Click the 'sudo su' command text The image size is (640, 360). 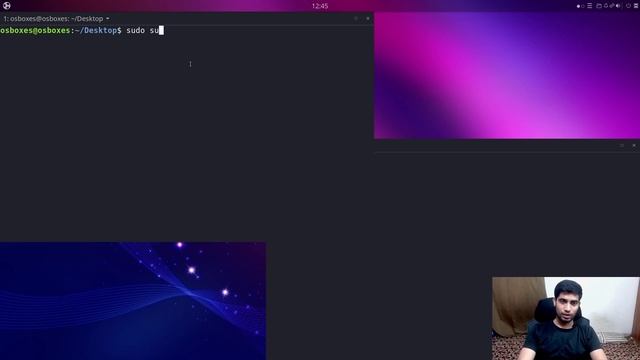point(142,31)
